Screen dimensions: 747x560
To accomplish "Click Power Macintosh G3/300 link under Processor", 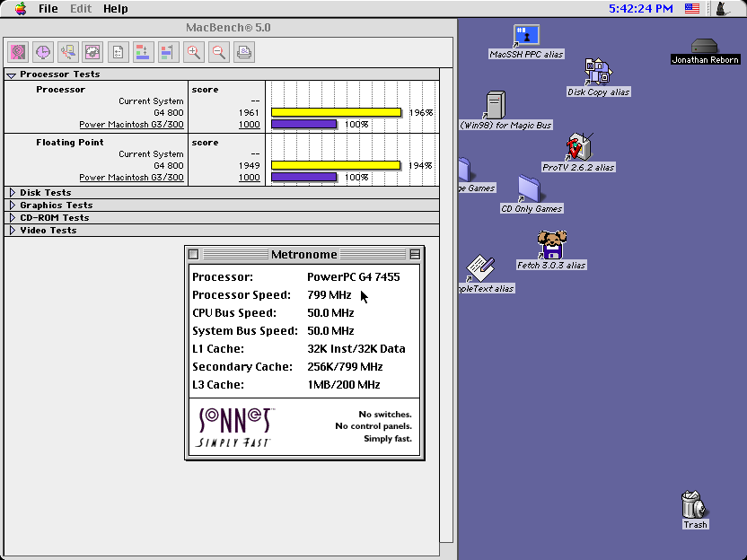I will pyautogui.click(x=131, y=125).
